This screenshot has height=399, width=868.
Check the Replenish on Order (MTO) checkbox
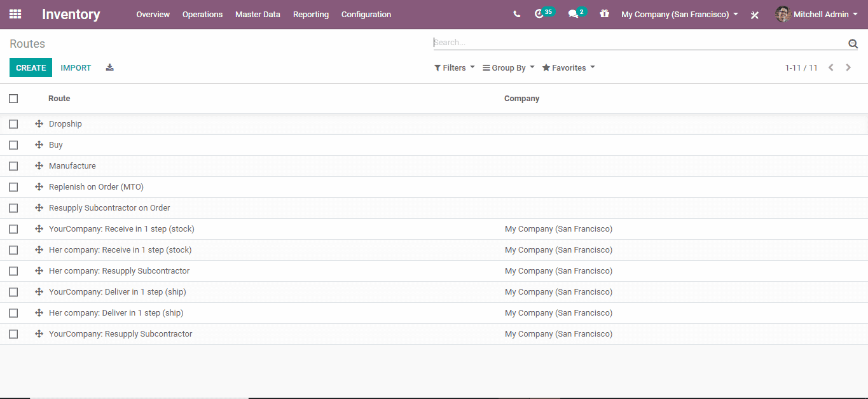tap(13, 187)
